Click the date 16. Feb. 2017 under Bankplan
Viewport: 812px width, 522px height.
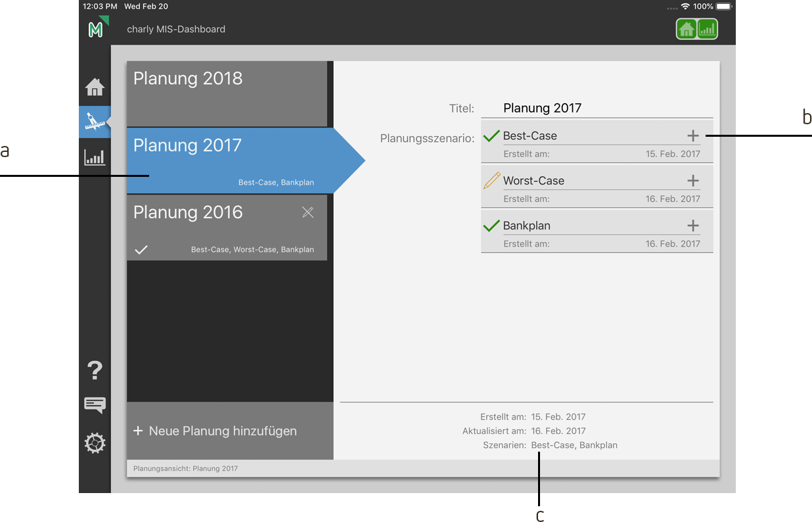point(673,243)
